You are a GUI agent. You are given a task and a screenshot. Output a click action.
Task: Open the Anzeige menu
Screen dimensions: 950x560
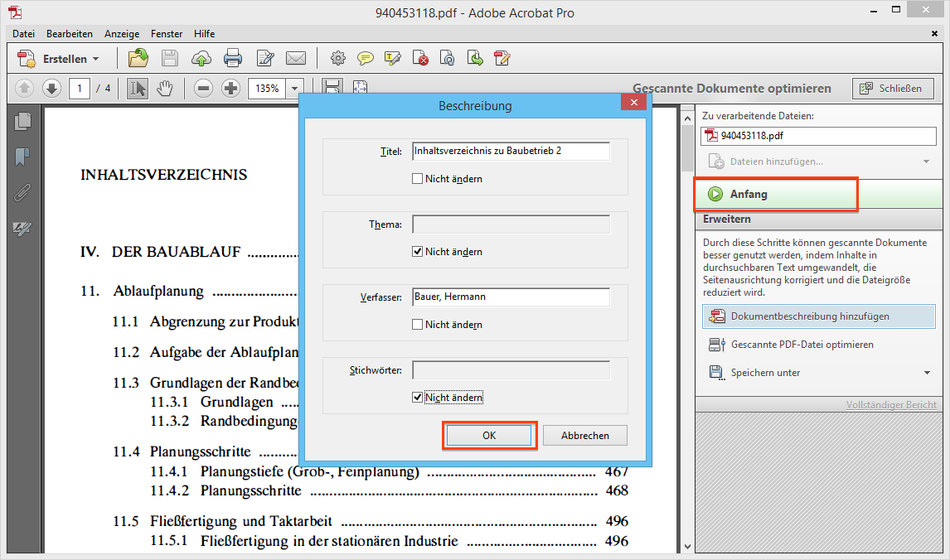coord(122,34)
